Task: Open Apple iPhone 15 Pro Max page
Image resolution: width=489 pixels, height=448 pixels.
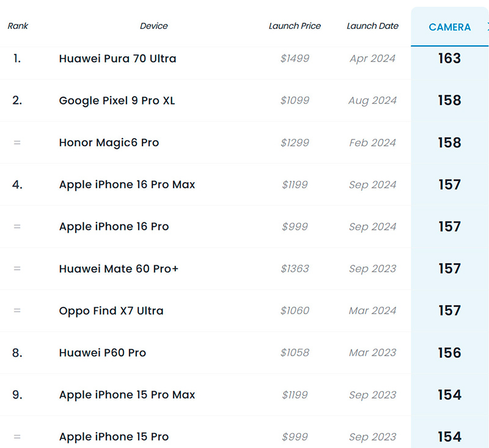Action: click(x=127, y=395)
